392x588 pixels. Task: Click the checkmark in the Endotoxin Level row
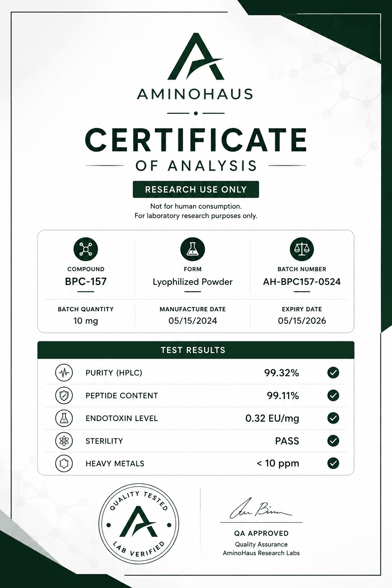point(333,418)
